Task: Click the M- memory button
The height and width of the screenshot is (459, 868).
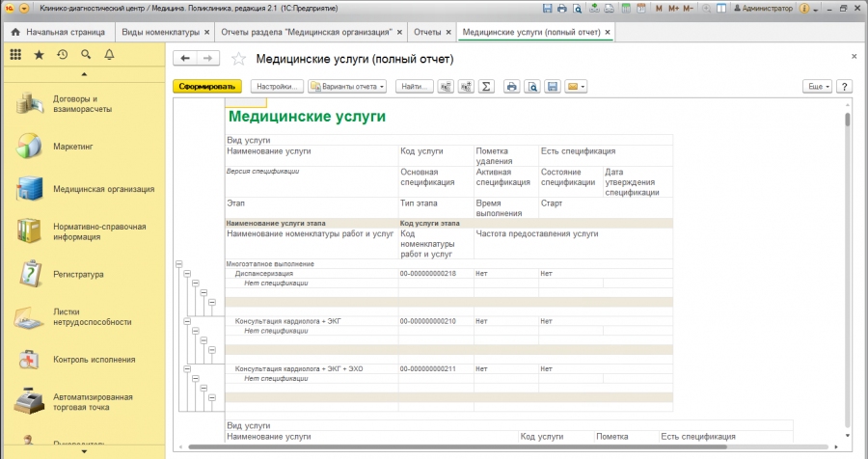Action: click(688, 9)
